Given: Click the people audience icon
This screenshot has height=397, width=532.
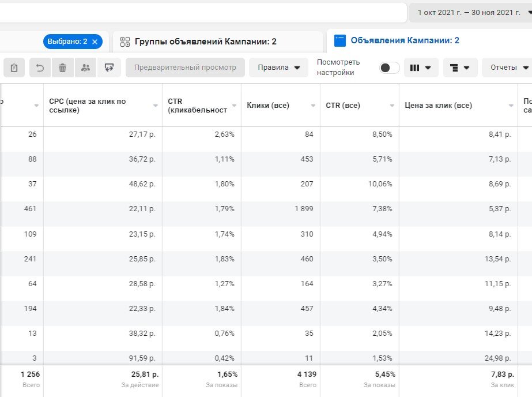Looking at the screenshot, I should [x=85, y=68].
